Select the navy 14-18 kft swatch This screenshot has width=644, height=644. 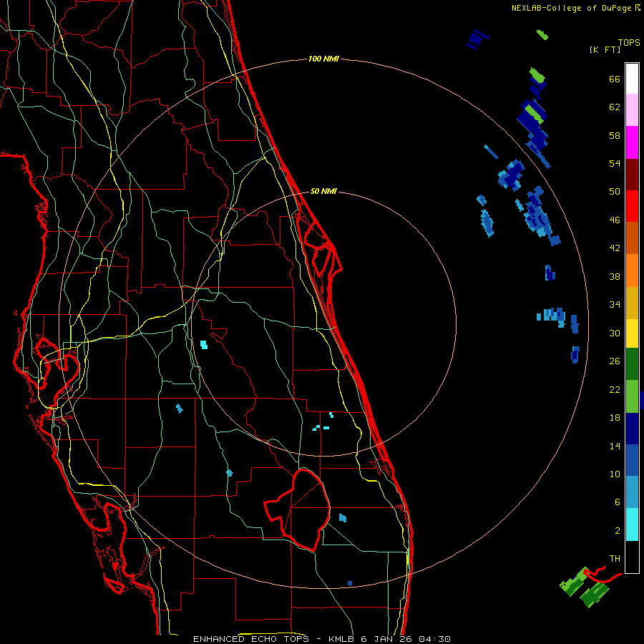632,429
